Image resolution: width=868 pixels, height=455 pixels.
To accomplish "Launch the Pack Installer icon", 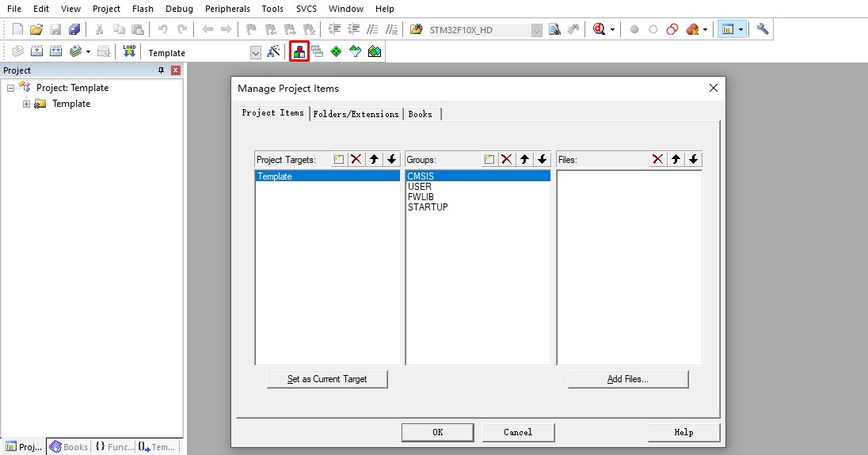I will (x=375, y=51).
